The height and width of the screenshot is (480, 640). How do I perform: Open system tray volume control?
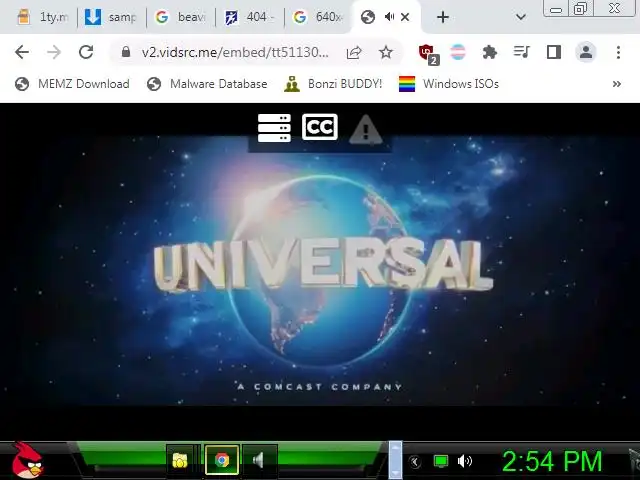464,461
